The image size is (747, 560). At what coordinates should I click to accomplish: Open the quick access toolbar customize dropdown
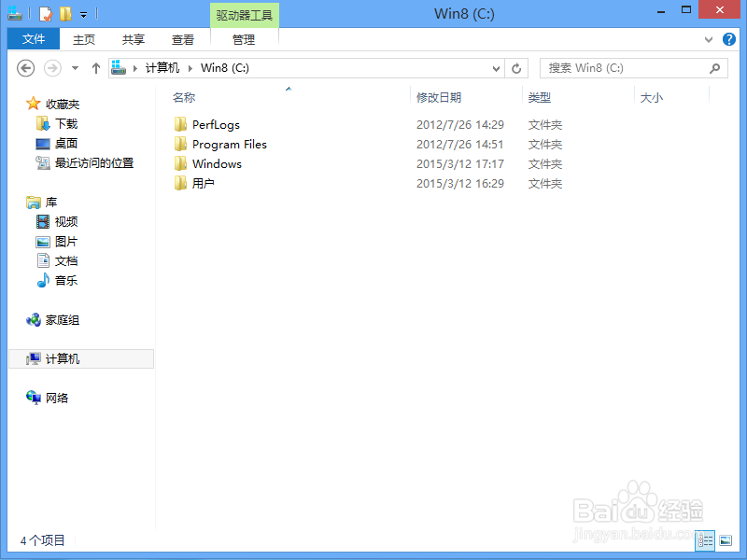click(x=84, y=13)
